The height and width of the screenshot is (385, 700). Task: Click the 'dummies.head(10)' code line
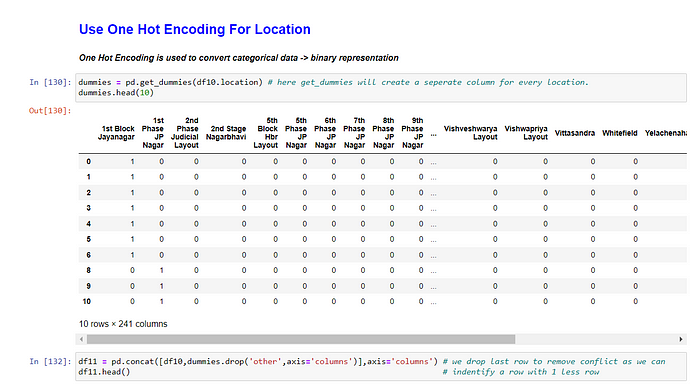point(116,93)
